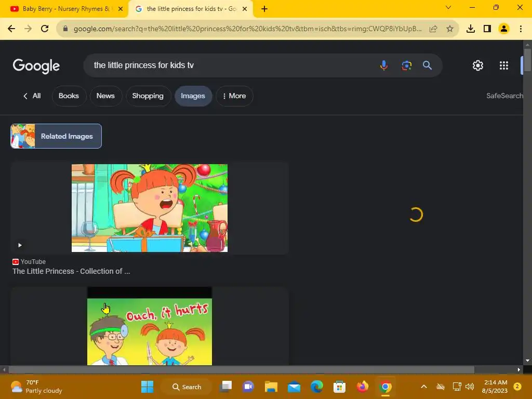The width and height of the screenshot is (532, 399).
Task: Click the vertical scrollbar thumb
Action: pyautogui.click(x=527, y=60)
